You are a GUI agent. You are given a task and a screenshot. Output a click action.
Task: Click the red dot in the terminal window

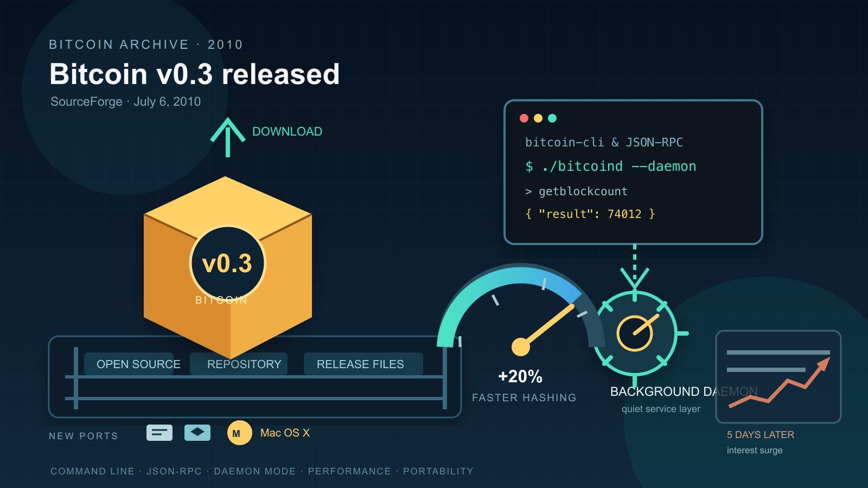coord(524,118)
